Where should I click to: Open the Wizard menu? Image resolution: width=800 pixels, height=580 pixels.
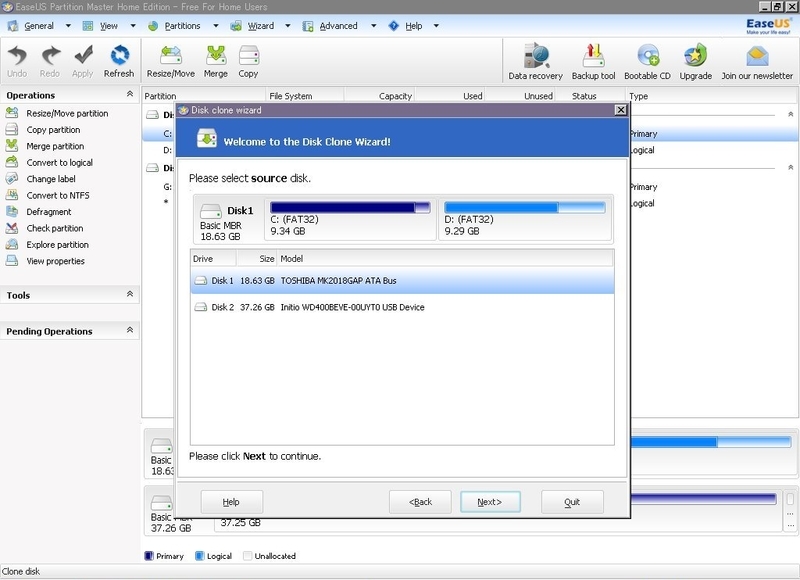click(261, 26)
